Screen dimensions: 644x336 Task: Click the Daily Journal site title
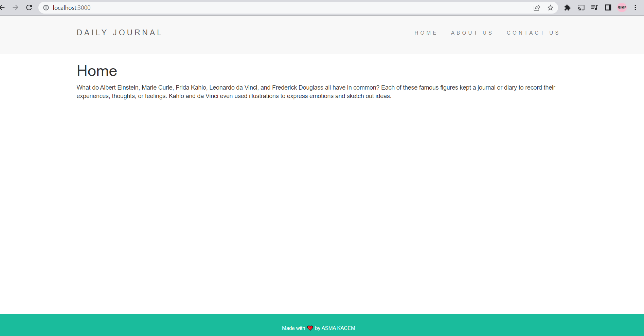pyautogui.click(x=119, y=32)
